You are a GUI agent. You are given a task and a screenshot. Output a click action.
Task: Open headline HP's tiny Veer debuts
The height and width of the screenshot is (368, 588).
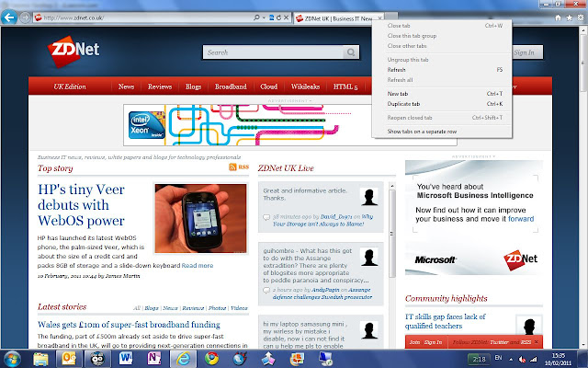pyautogui.click(x=81, y=204)
